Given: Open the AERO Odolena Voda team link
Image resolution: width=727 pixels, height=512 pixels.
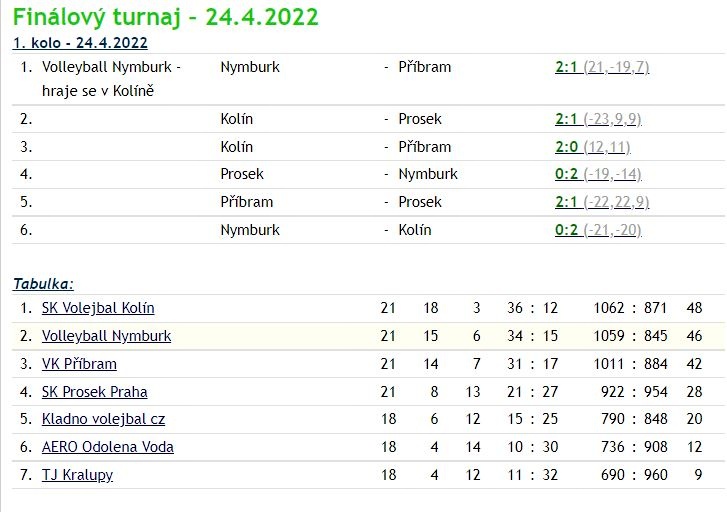Looking at the screenshot, I should pos(108,447).
